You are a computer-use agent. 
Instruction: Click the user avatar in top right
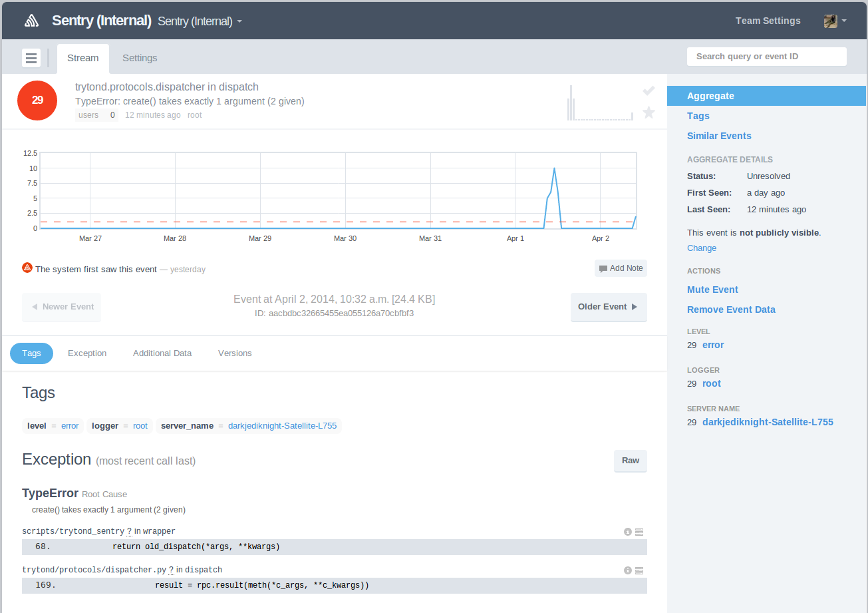[x=831, y=20]
